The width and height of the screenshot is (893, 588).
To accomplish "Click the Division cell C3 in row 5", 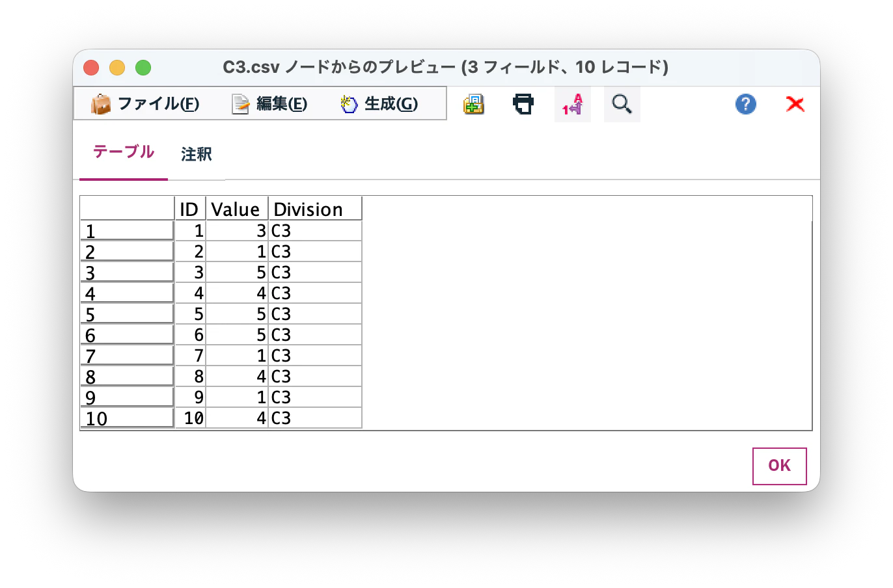I will coord(315,314).
